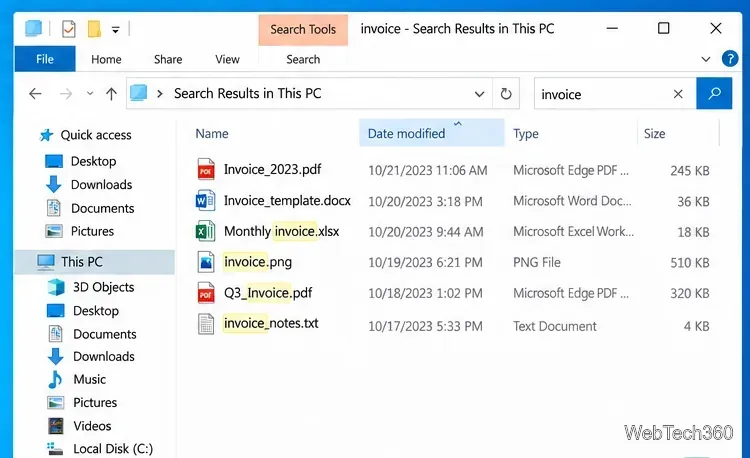This screenshot has height=458, width=750.
Task: Click the 510 KB size cell
Action: (690, 262)
